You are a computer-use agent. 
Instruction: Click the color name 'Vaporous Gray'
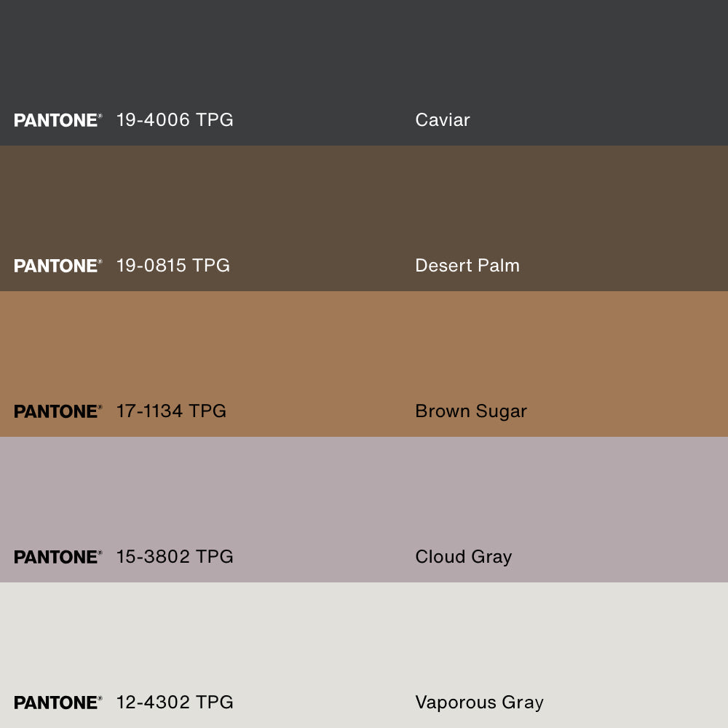click(x=479, y=703)
